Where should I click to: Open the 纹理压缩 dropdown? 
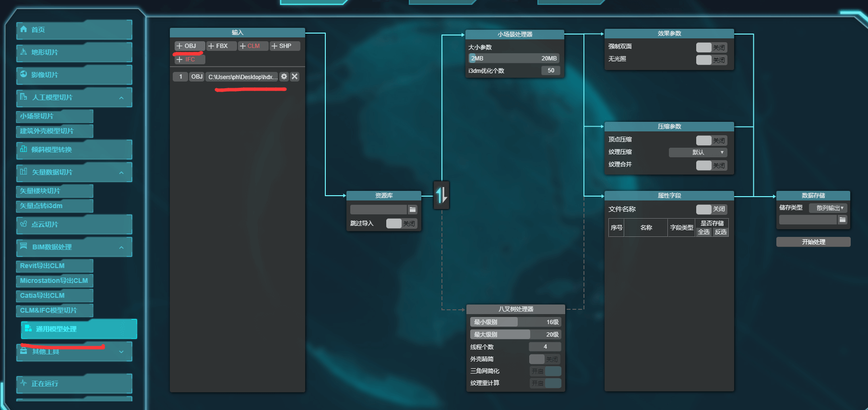(x=698, y=152)
